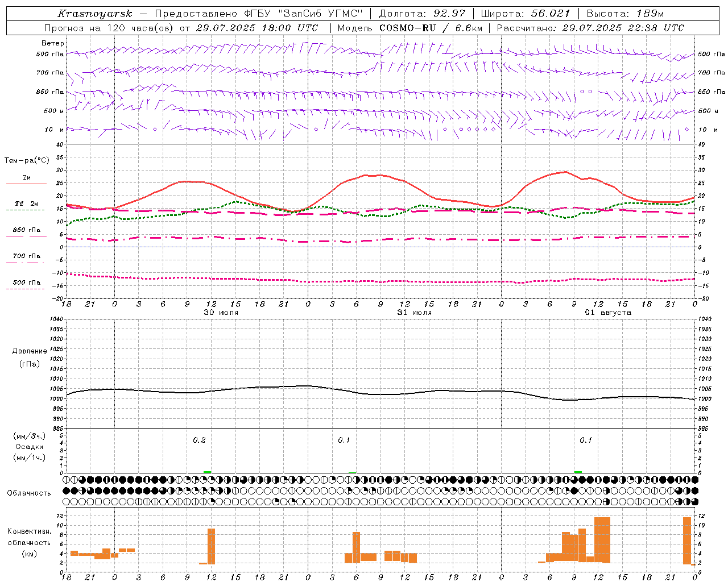Screen dimensions: 728x582
Task: Click the line sample under 'Td 2м' legend
Action: (x=25, y=210)
